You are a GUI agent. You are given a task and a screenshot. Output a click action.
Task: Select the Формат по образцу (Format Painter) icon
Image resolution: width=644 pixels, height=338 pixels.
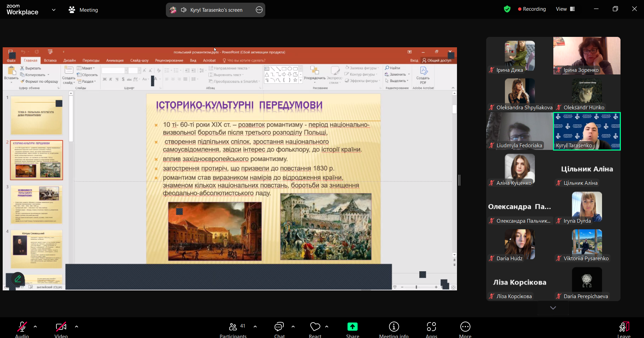point(22,81)
